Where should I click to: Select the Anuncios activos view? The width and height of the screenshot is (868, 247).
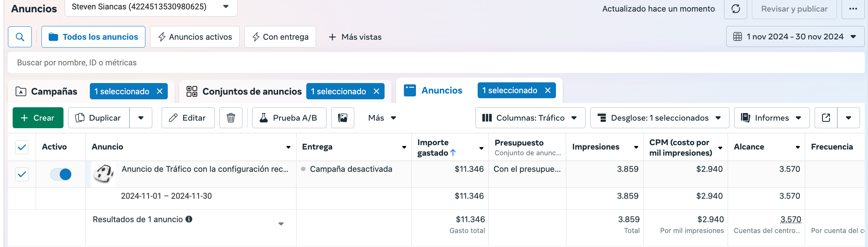(x=195, y=37)
